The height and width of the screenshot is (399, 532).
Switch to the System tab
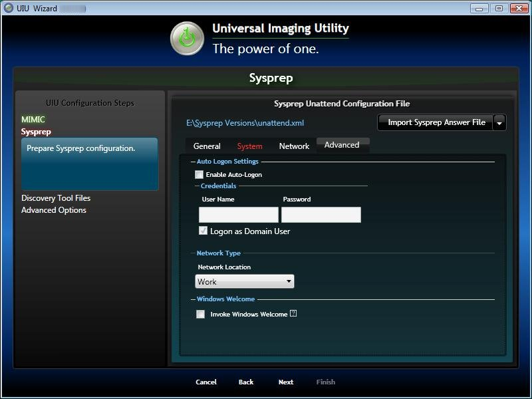[250, 146]
